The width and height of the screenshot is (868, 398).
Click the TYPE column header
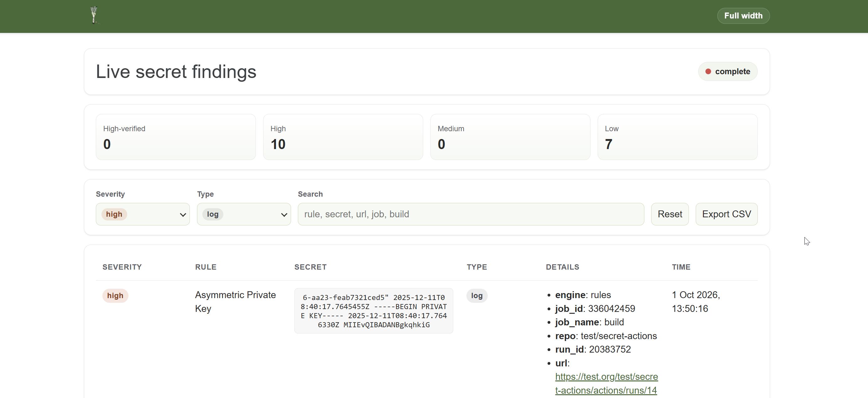pos(476,267)
